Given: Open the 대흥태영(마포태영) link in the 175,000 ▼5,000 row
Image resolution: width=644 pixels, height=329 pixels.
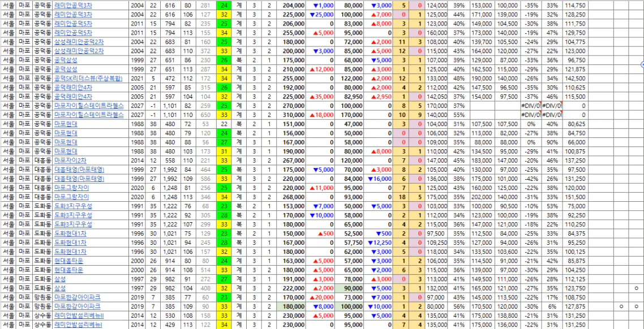Looking at the screenshot, I should tap(79, 168).
